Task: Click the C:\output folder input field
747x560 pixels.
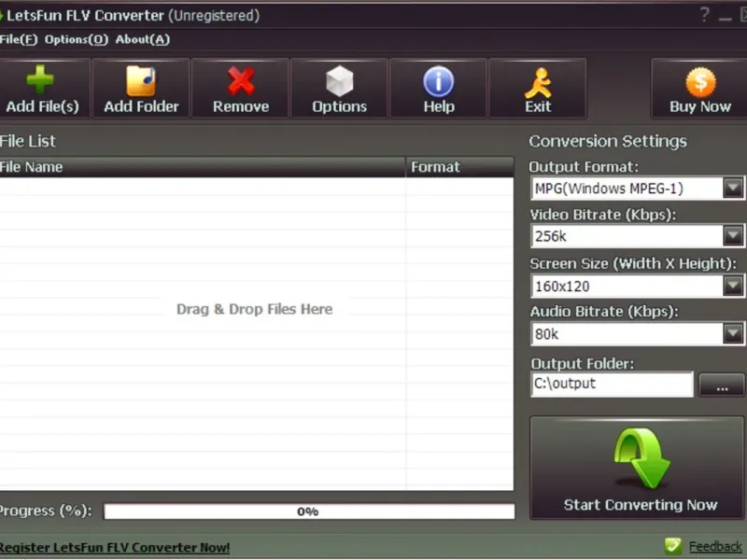Action: (612, 384)
